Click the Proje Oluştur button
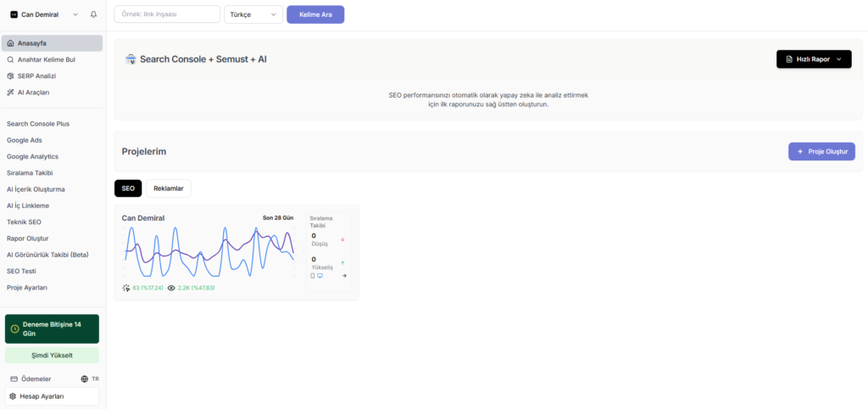Screen dimensions: 868x409 [821, 151]
